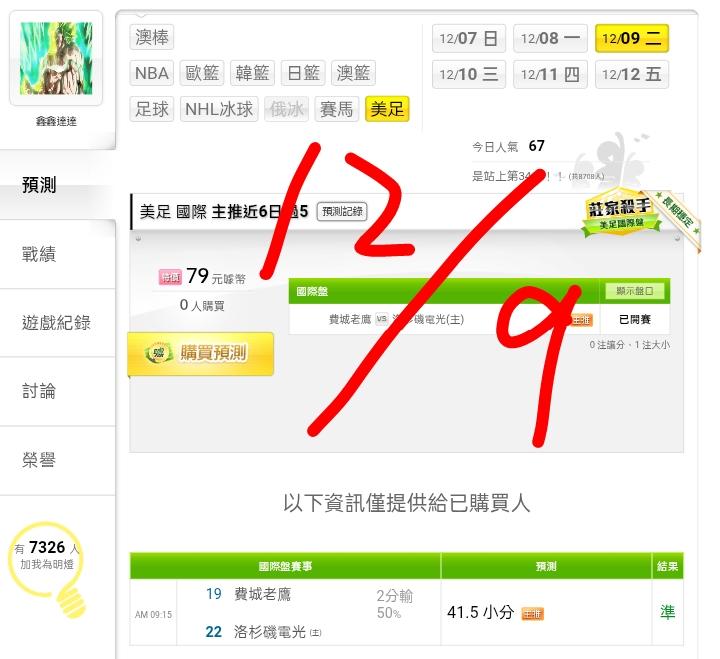Open the 戰績 sidebar section
The height and width of the screenshot is (659, 720).
[x=39, y=254]
